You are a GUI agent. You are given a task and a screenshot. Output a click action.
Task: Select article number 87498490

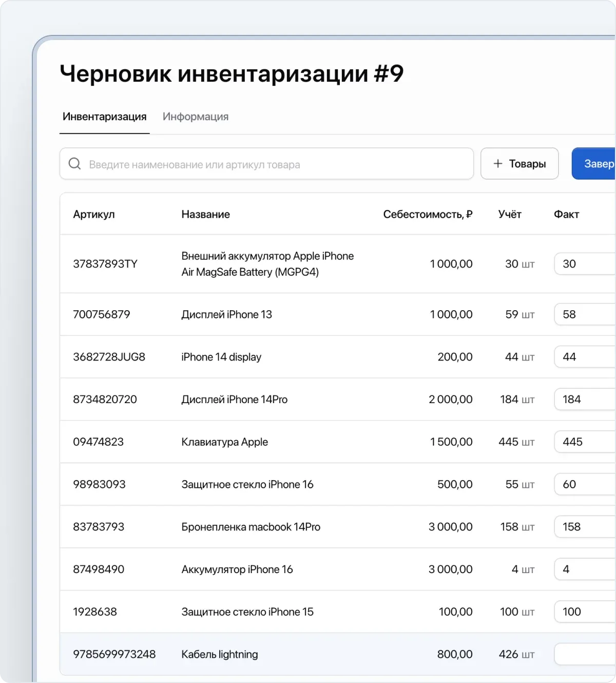[x=99, y=570]
